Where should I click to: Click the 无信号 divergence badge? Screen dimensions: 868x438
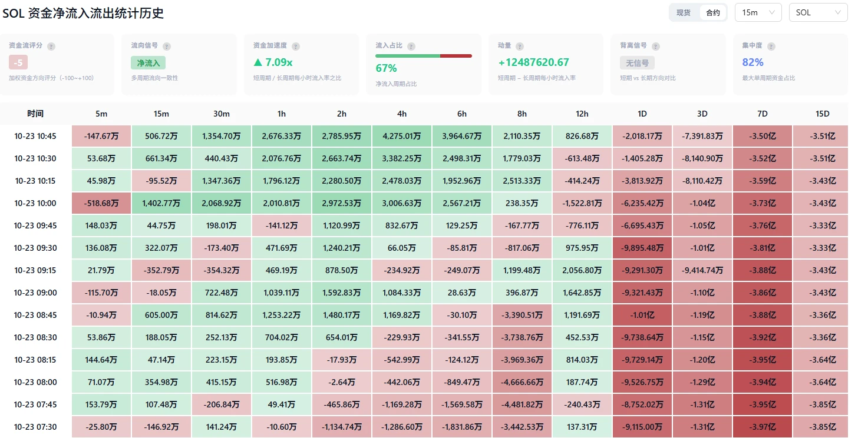tap(638, 62)
